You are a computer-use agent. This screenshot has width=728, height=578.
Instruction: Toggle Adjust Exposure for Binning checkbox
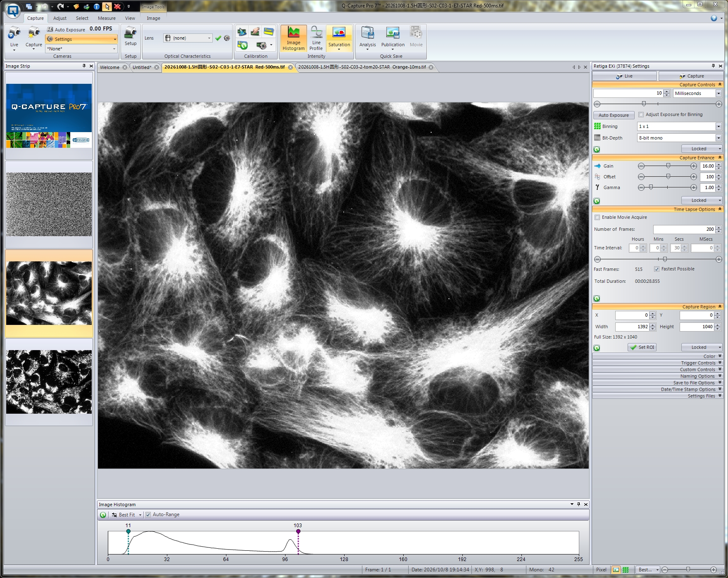point(641,115)
